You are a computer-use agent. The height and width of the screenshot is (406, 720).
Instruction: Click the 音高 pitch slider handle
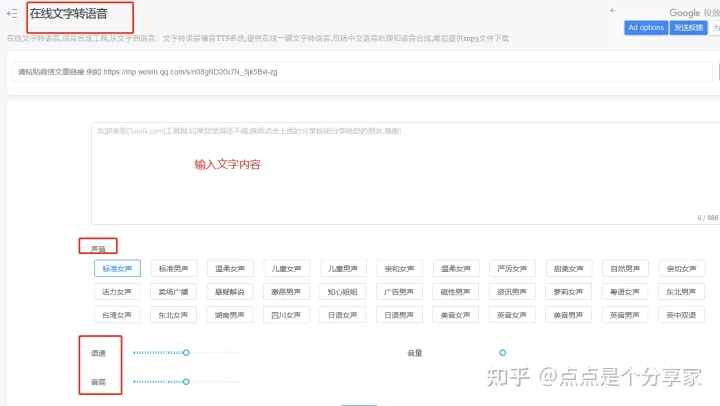pos(186,382)
